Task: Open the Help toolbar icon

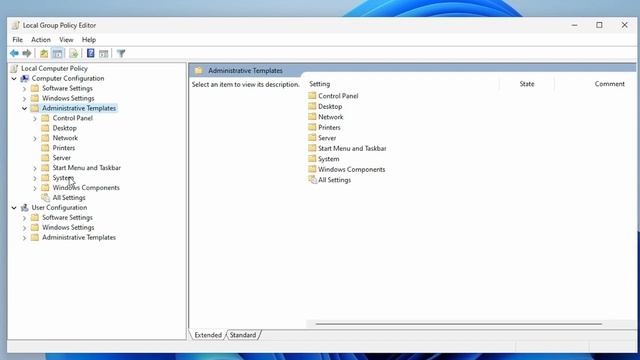Action: [91, 53]
